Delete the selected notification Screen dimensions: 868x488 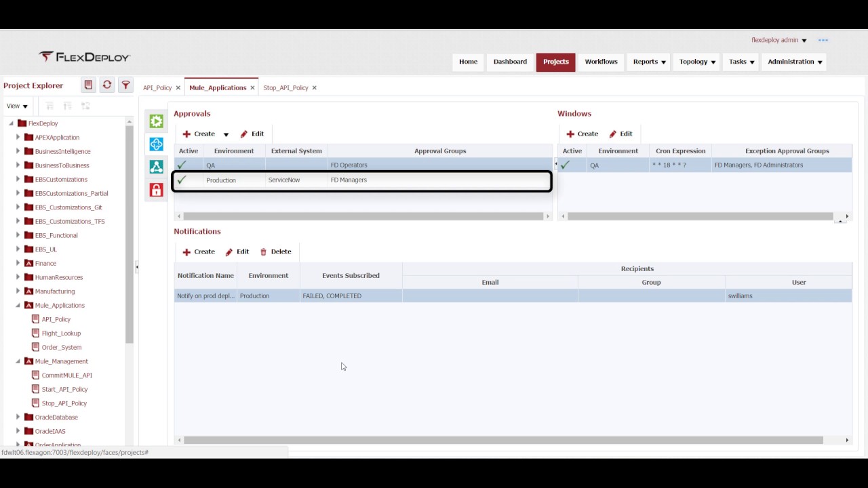pos(275,251)
